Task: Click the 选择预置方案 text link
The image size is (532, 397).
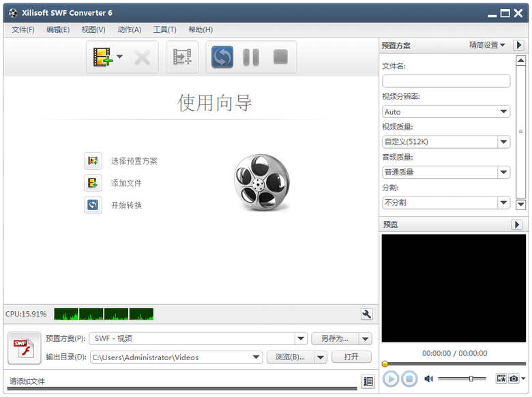Action: [134, 161]
